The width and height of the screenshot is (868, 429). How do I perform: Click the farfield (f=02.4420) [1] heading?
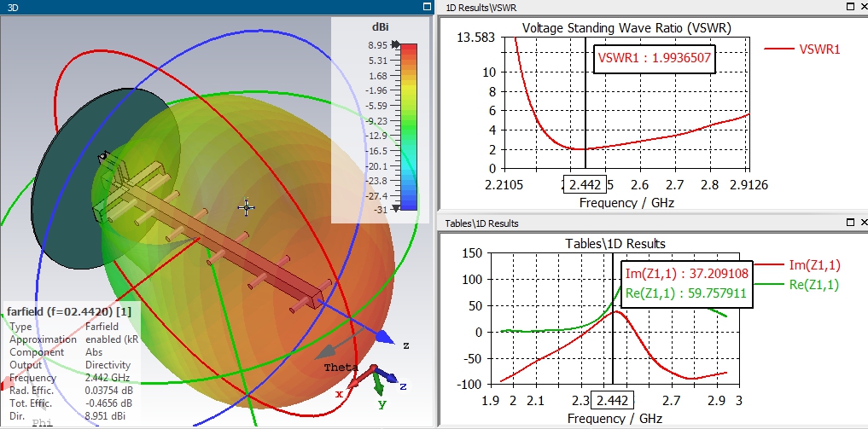click(x=68, y=312)
